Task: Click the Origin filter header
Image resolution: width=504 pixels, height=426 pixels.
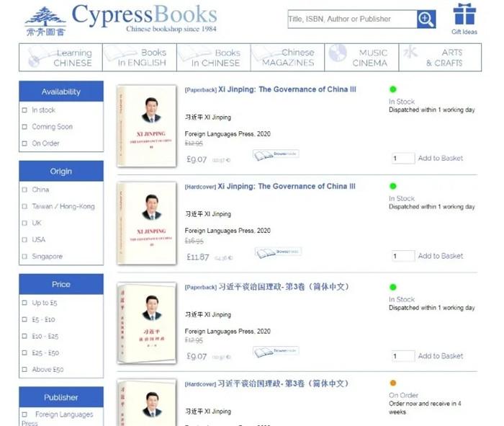Action: [61, 171]
